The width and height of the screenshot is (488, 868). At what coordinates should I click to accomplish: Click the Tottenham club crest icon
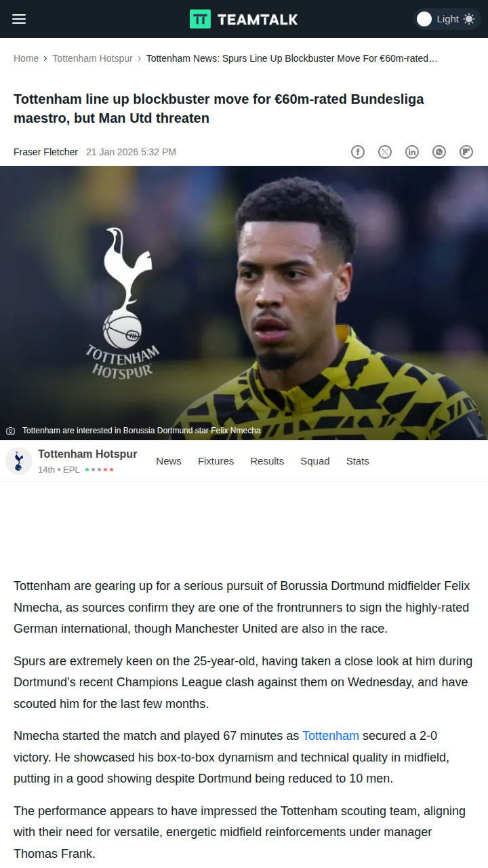pos(19,461)
